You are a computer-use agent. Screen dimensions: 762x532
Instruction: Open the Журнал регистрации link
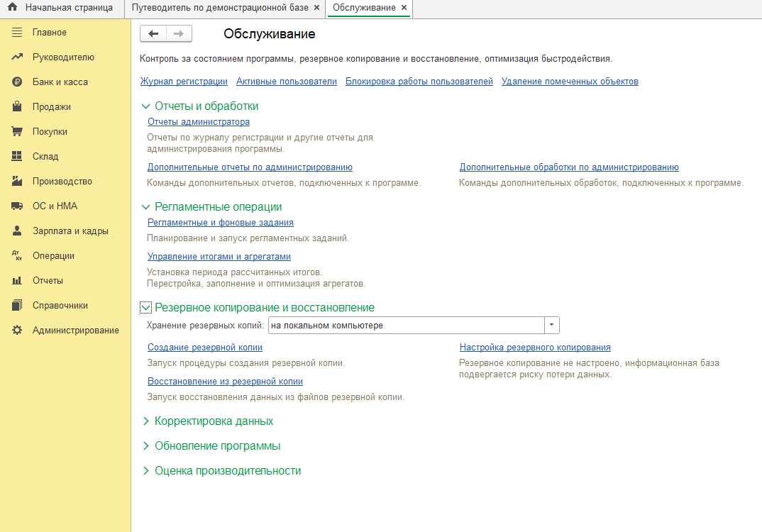184,82
